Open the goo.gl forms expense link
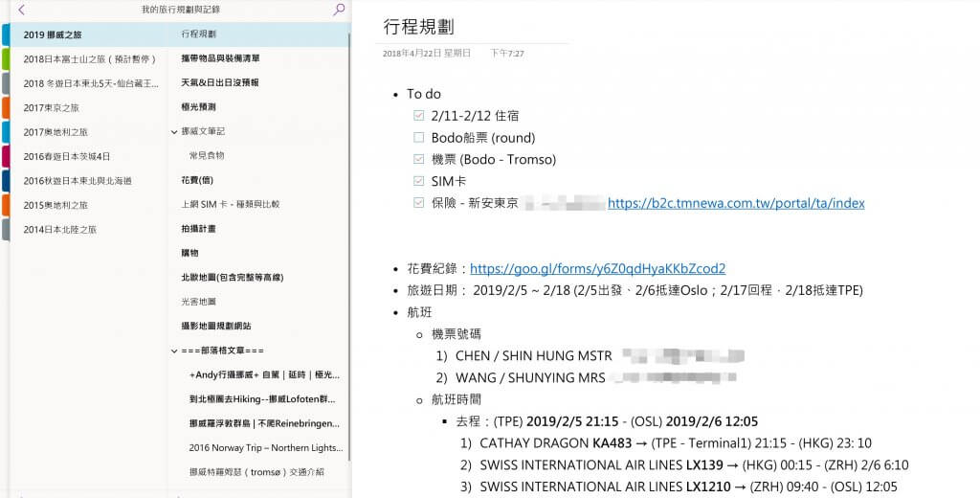This screenshot has height=498, width=980. pyautogui.click(x=597, y=269)
